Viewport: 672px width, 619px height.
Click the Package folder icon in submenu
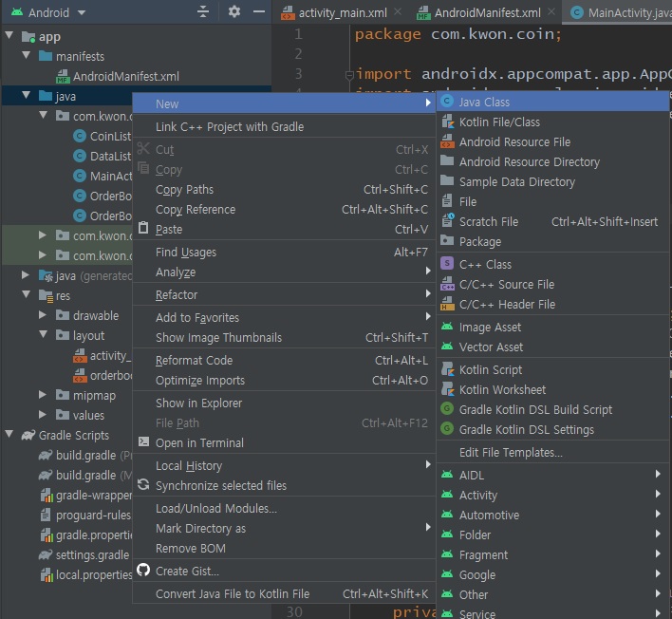coord(447,241)
